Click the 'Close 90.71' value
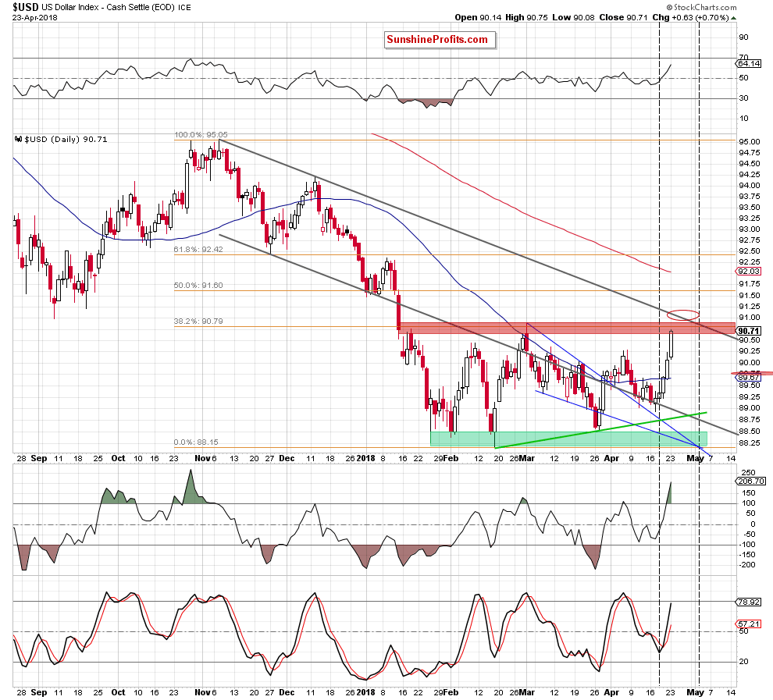The width and height of the screenshot is (773, 700). coord(623,17)
